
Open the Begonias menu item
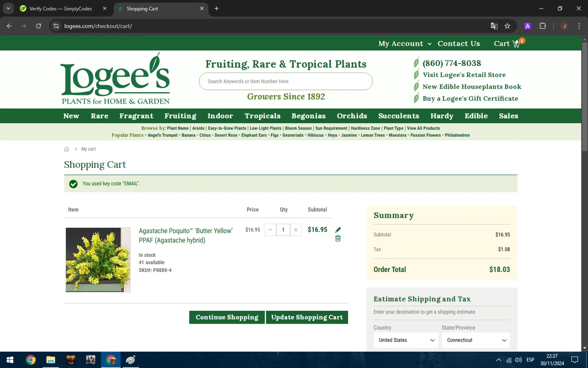pos(309,116)
